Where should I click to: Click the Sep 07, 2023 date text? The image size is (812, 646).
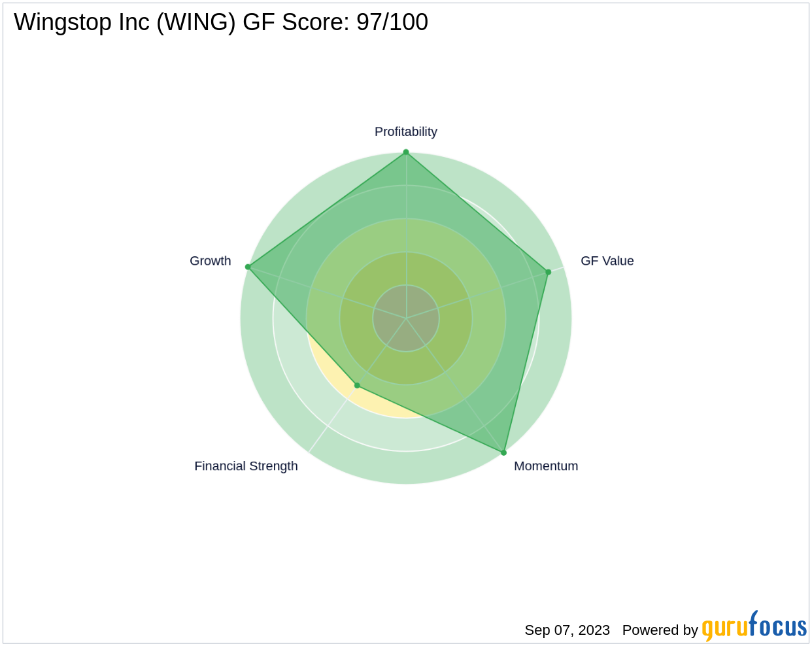point(567,630)
